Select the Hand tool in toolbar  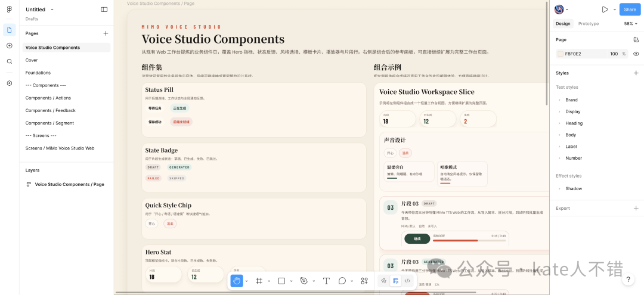point(237,281)
